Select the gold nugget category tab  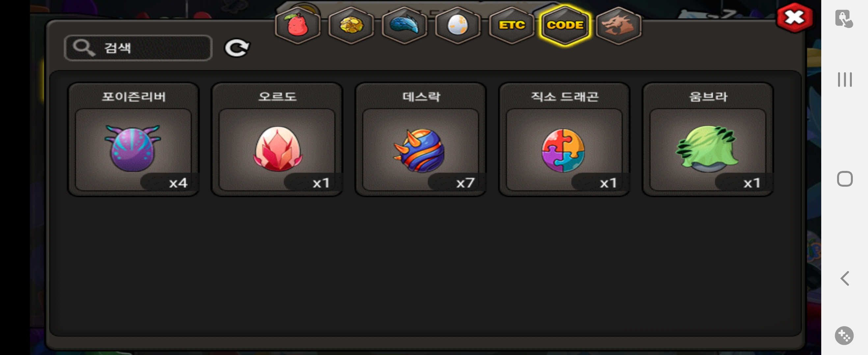tap(351, 25)
